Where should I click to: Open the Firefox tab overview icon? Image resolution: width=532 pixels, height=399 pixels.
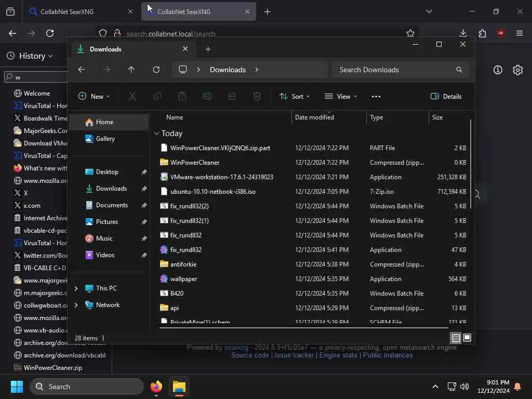click(10, 11)
